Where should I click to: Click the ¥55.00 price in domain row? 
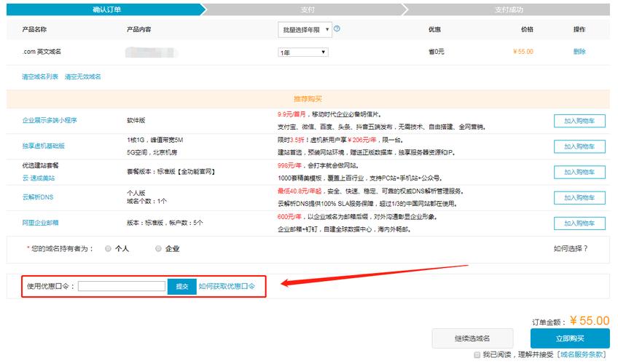click(523, 52)
